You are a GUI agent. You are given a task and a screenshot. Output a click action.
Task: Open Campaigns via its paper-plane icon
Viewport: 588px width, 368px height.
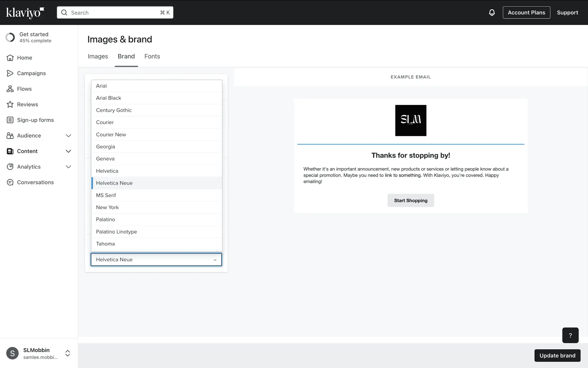click(10, 73)
